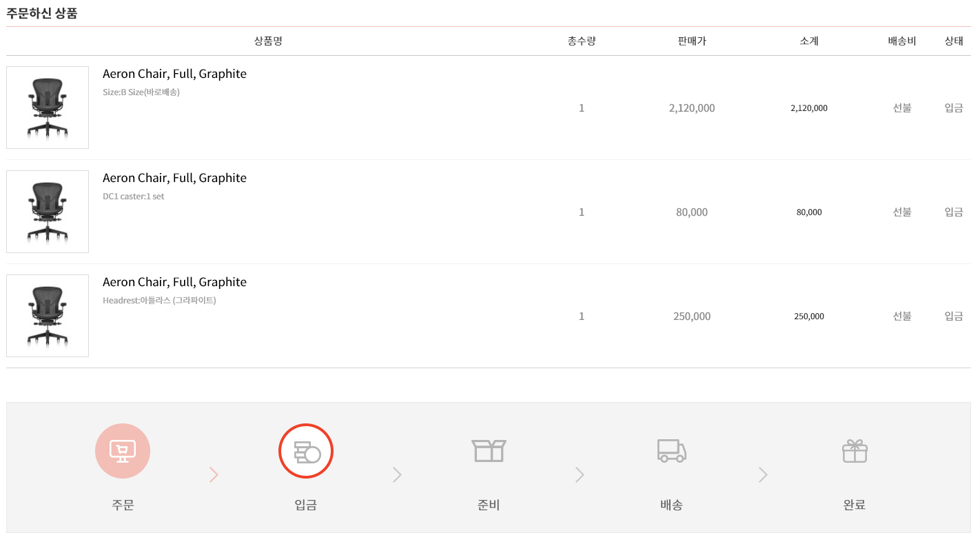Click the 완료 gift box icon
Viewport: 980px width, 542px height.
coord(855,451)
